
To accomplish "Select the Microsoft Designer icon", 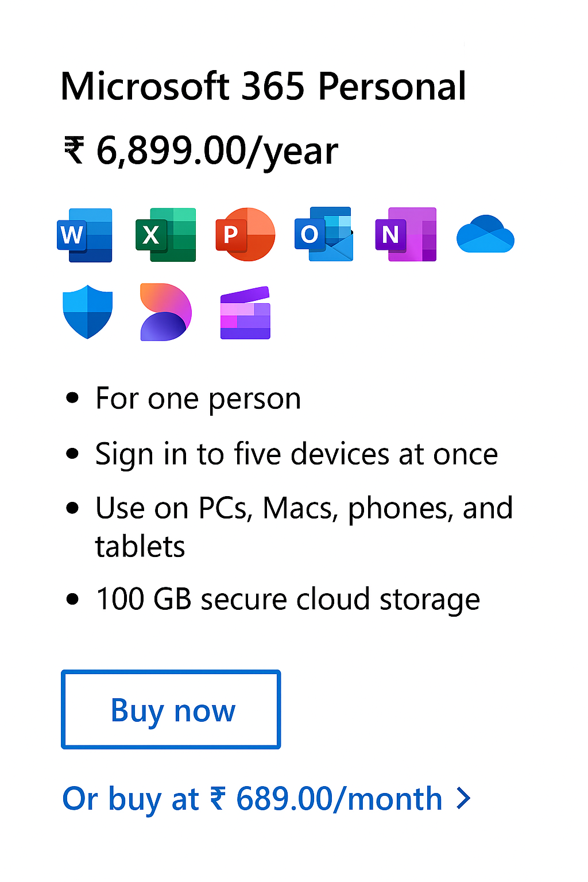I will pyautogui.click(x=166, y=312).
